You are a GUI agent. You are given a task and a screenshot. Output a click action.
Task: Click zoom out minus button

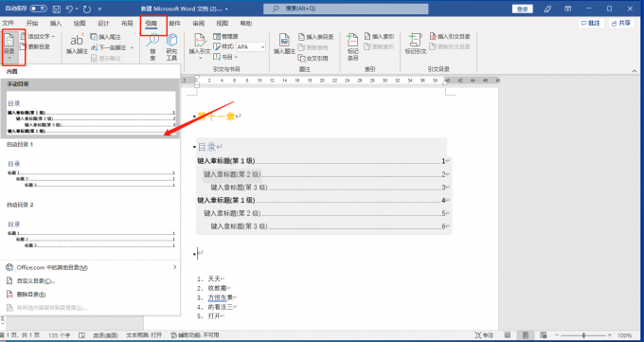tap(556, 335)
